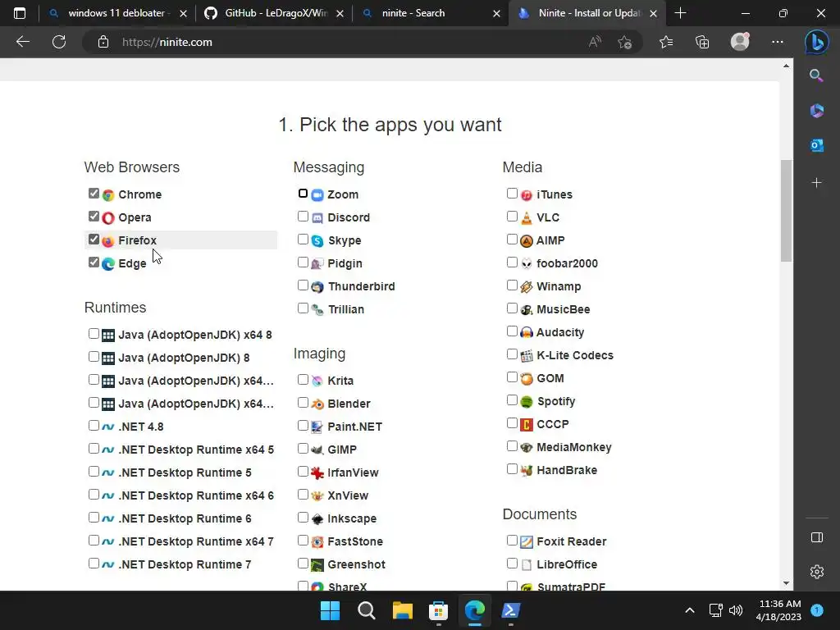This screenshot has width=840, height=630.
Task: Check the HandBrake checkbox
Action: [512, 469]
